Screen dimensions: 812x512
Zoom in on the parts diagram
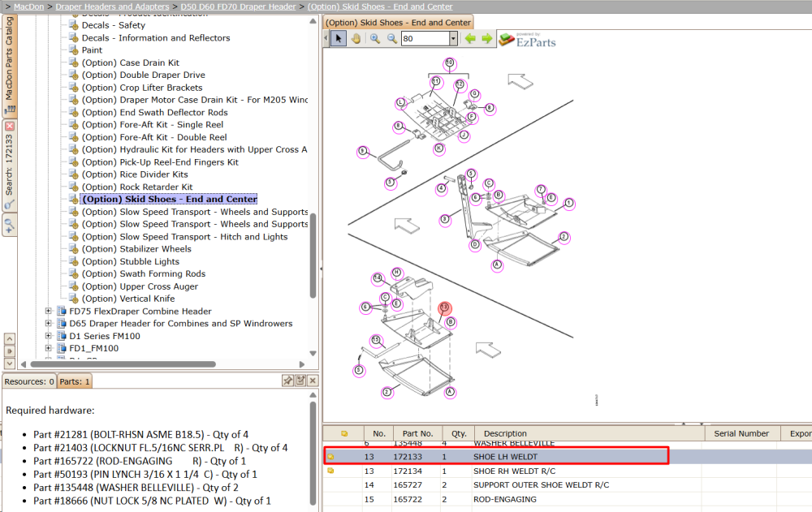[375, 38]
